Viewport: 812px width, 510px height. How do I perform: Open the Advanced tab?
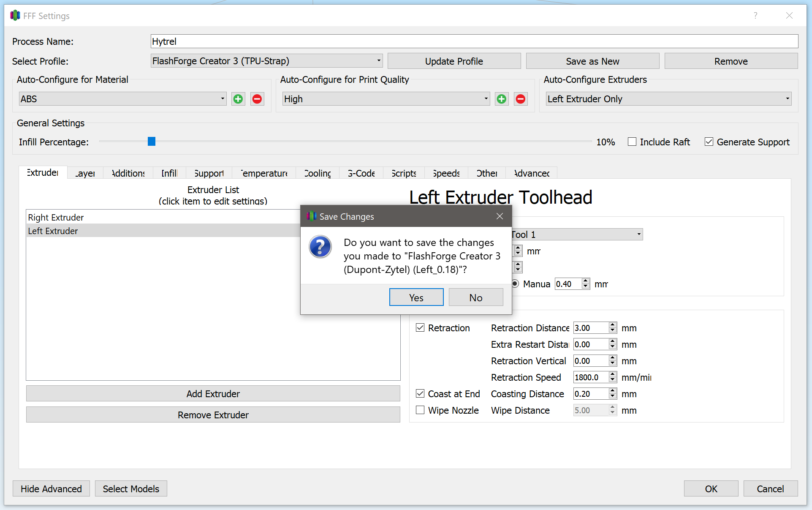pos(532,173)
